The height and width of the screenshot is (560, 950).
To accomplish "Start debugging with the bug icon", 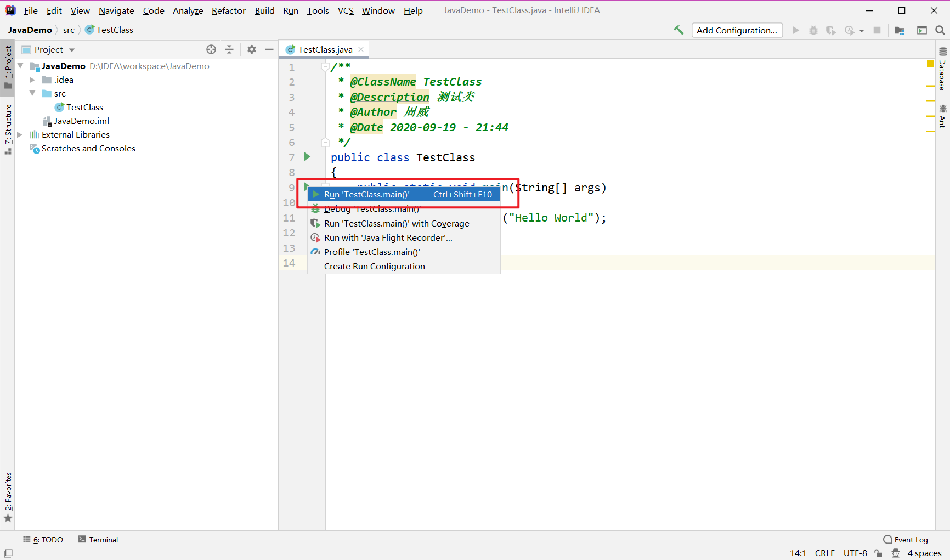I will coord(813,30).
